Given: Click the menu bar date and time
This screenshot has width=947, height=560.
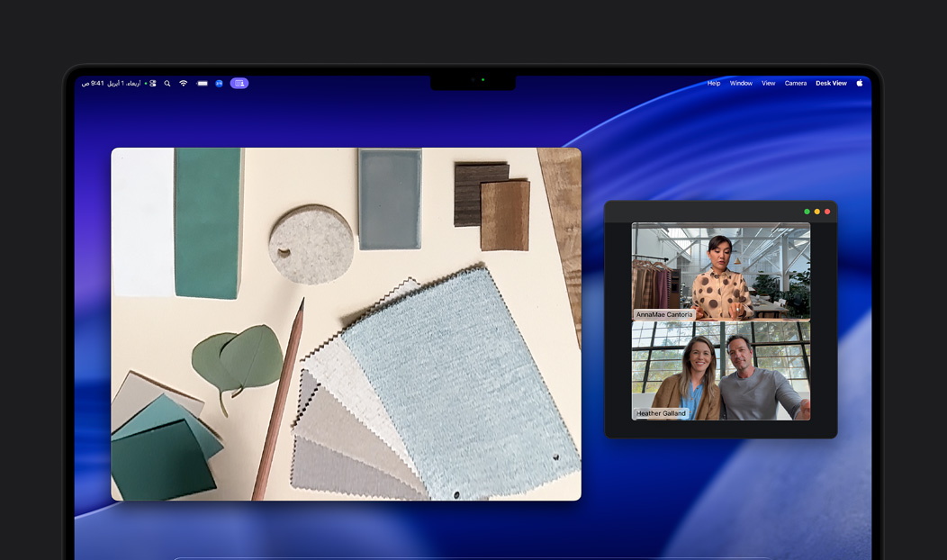Looking at the screenshot, I should tap(111, 83).
